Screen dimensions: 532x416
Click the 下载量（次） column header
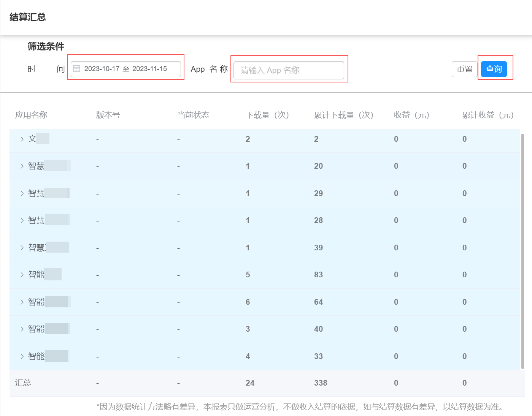click(x=267, y=115)
